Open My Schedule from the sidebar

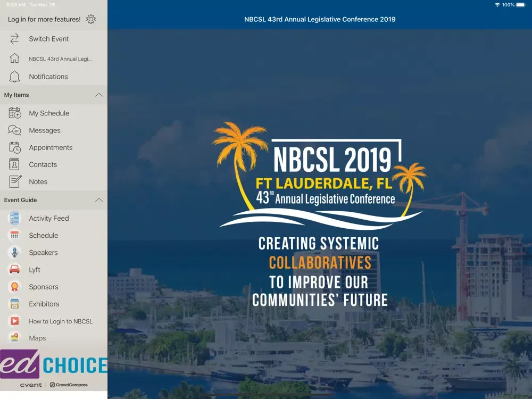(x=54, y=113)
